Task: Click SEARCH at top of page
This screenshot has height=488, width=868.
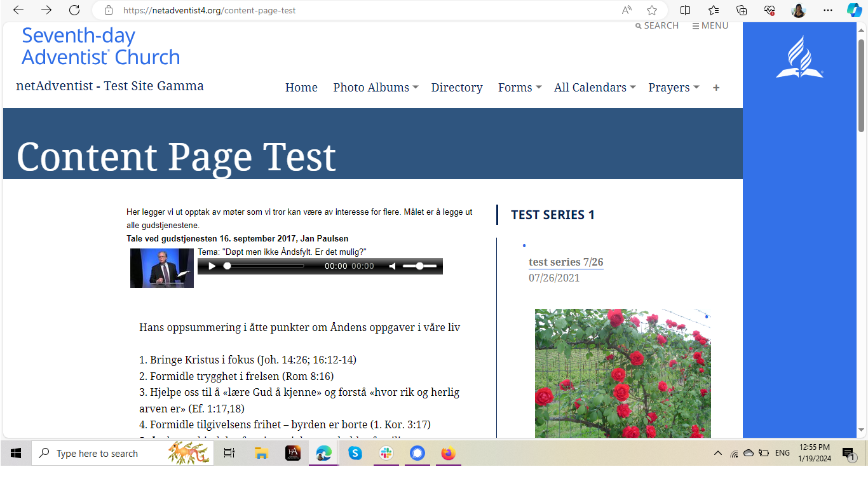Action: tap(657, 26)
